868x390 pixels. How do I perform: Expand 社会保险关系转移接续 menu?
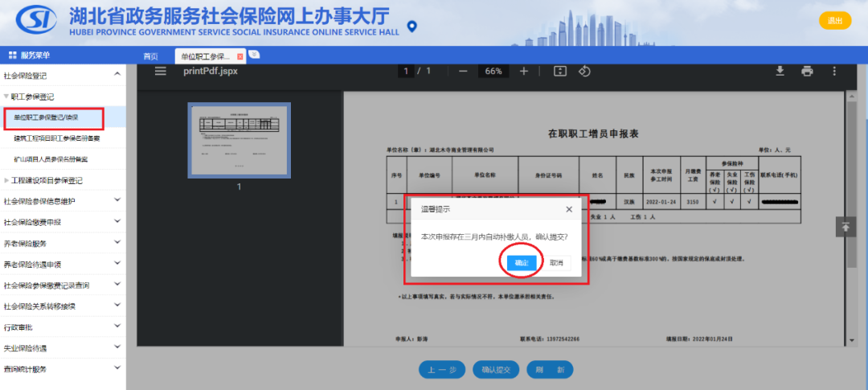click(x=117, y=306)
